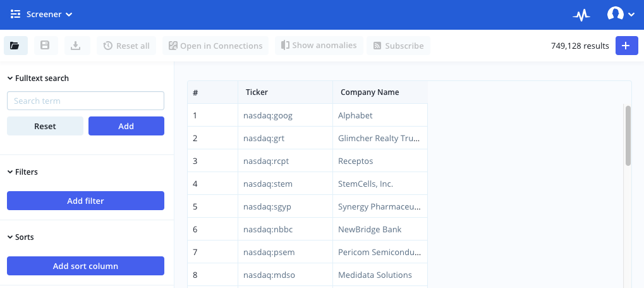The image size is (644, 288).
Task: Click the chevron beside the user avatar
Action: (x=631, y=15)
